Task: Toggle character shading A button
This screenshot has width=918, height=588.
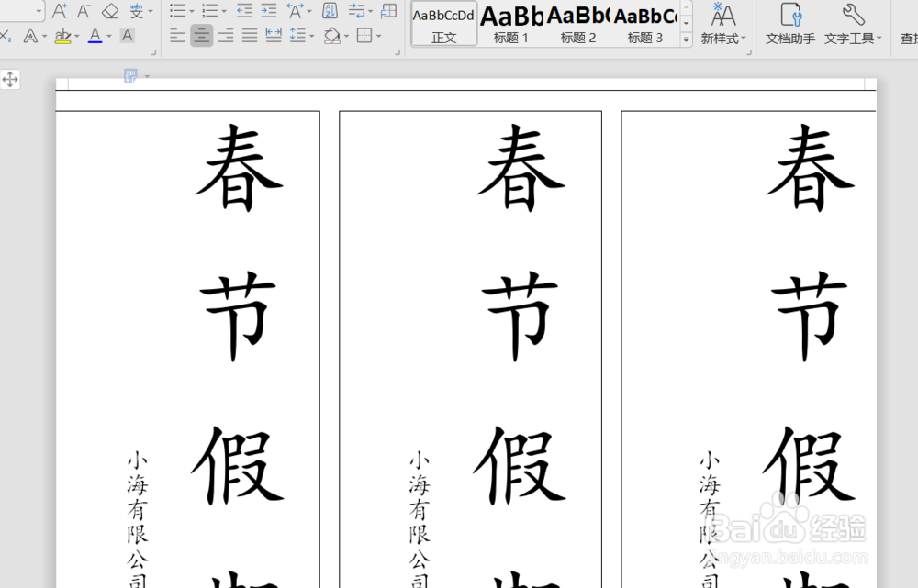Action: [127, 37]
